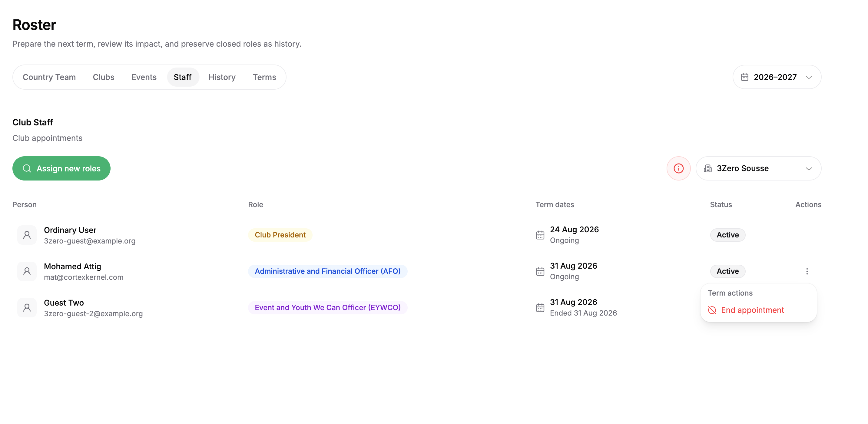Click the calendar icon in the 2026–2027 selector
The image size is (868, 424).
[745, 77]
